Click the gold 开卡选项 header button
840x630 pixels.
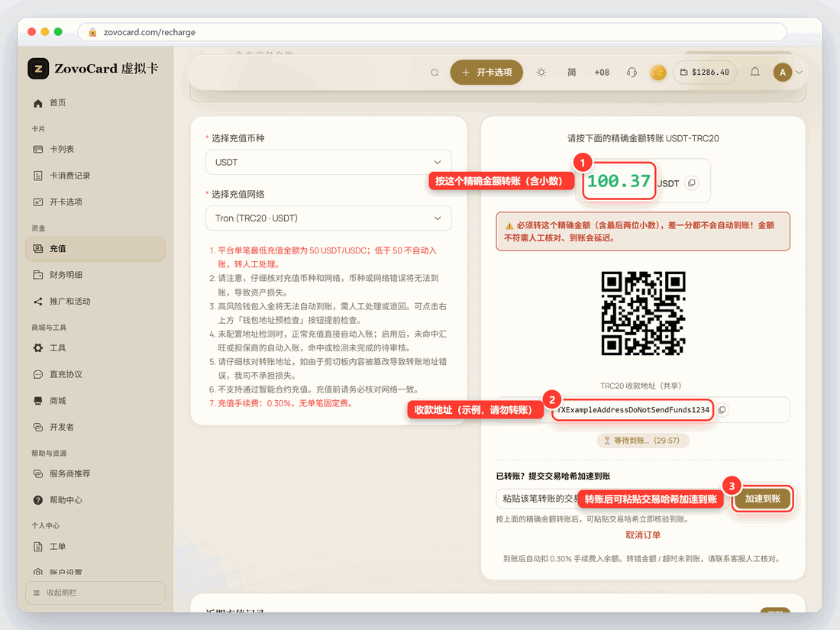(486, 73)
